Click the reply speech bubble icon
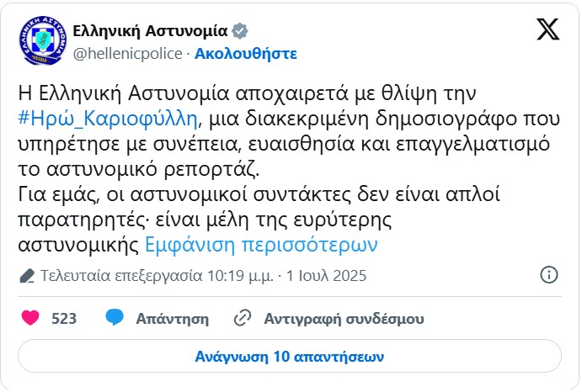Viewport: 582px width, 392px height. (115, 318)
